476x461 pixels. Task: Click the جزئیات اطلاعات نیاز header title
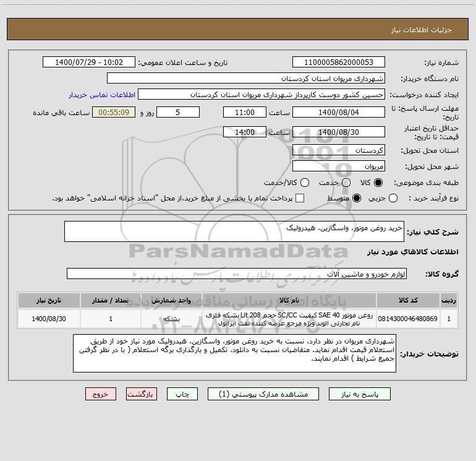tap(422, 30)
